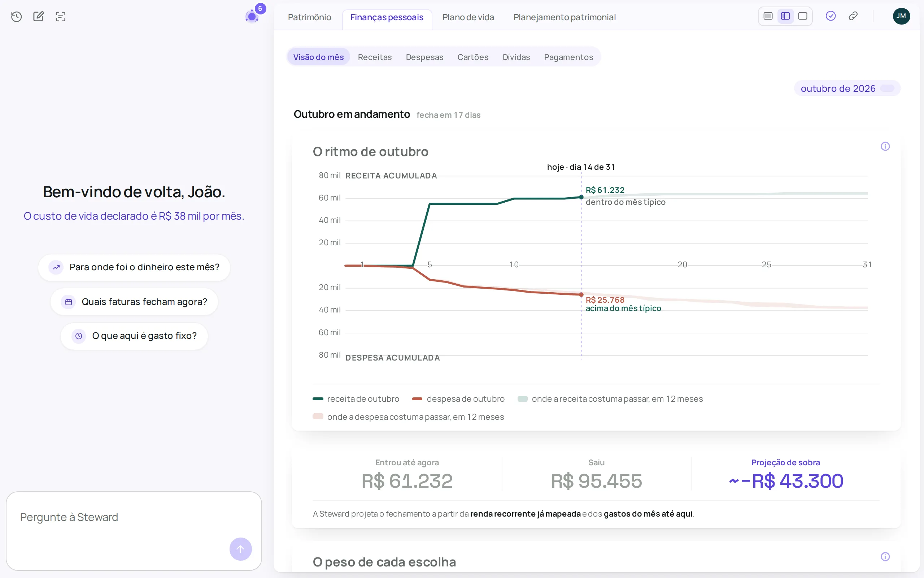Click the projected value -R$ 43.300
Screen dimensions: 924x578
786,481
